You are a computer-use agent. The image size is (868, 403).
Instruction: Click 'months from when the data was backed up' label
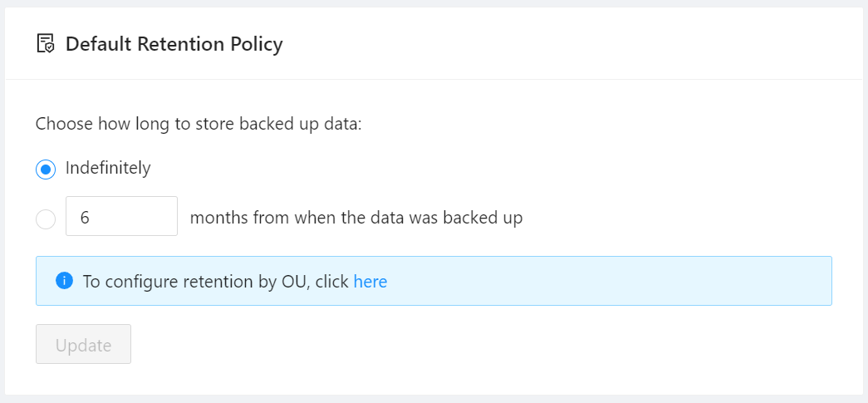click(x=356, y=218)
